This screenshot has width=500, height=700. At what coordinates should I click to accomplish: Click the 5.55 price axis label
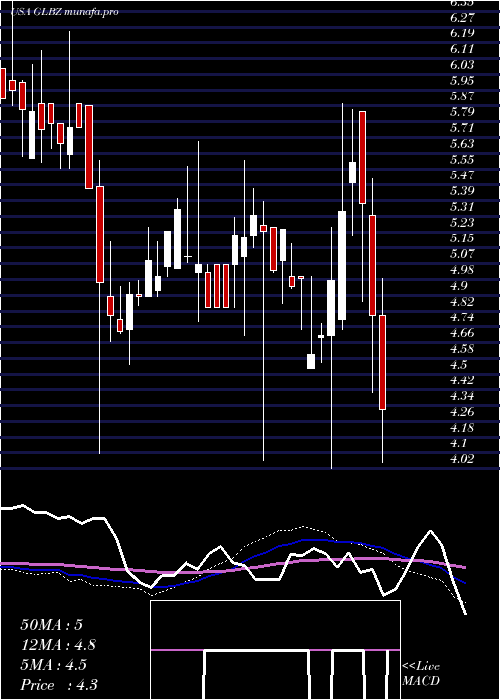(x=462, y=159)
